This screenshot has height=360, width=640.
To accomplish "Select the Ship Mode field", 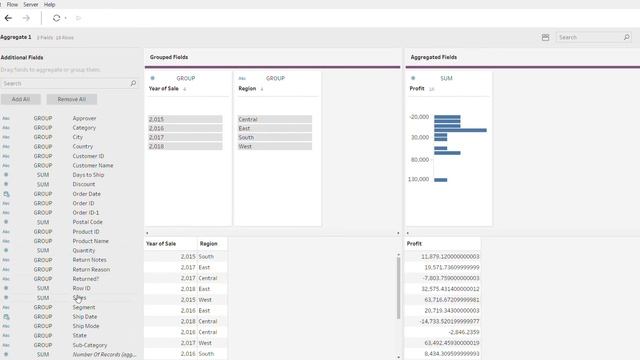I will [86, 326].
